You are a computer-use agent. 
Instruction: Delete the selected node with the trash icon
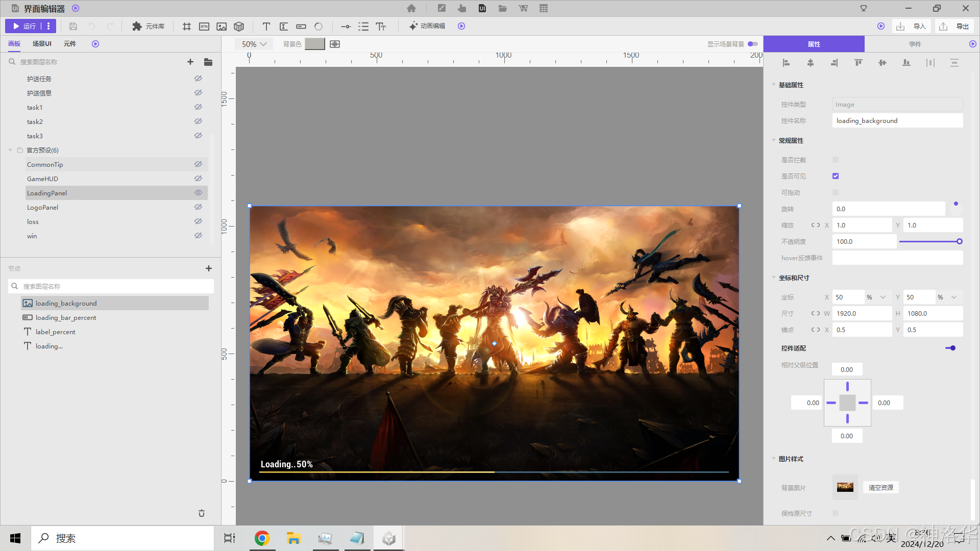pyautogui.click(x=202, y=513)
